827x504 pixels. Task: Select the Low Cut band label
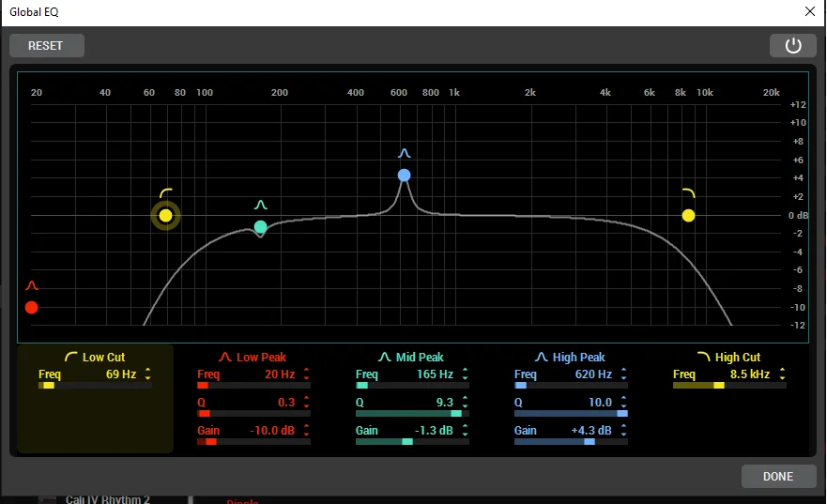104,357
